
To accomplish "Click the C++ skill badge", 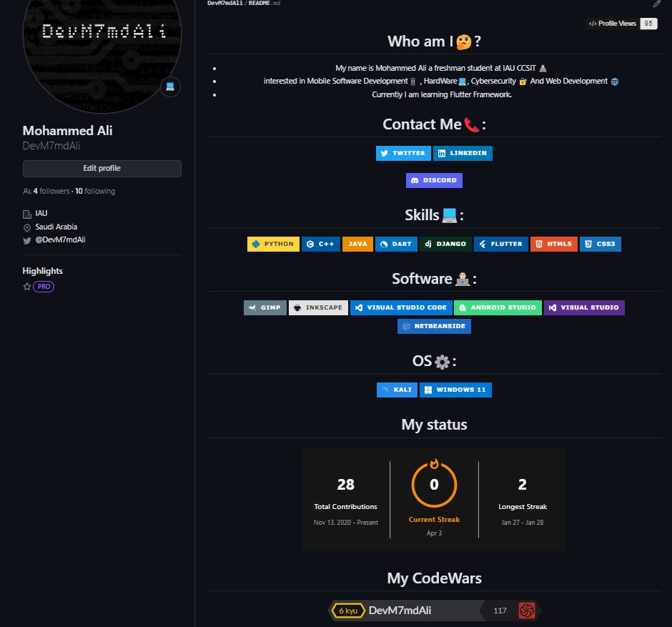I will [x=320, y=244].
